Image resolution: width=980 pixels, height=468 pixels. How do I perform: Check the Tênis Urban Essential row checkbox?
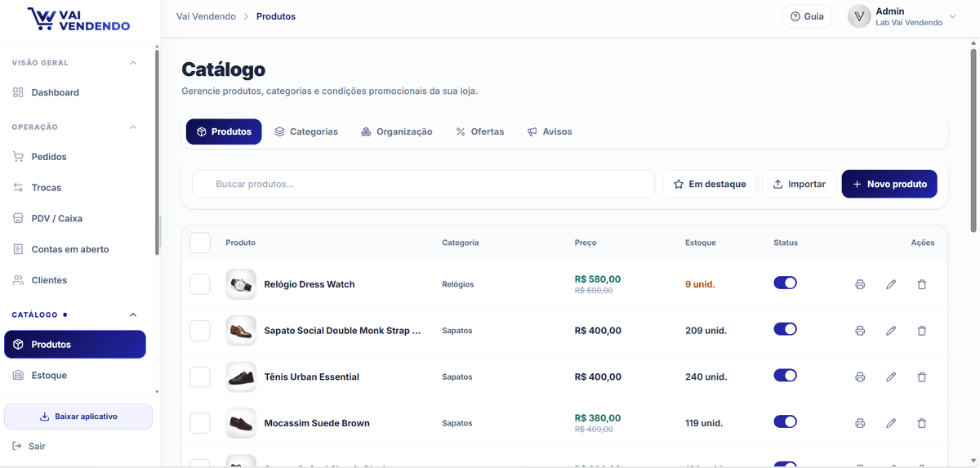(x=200, y=377)
